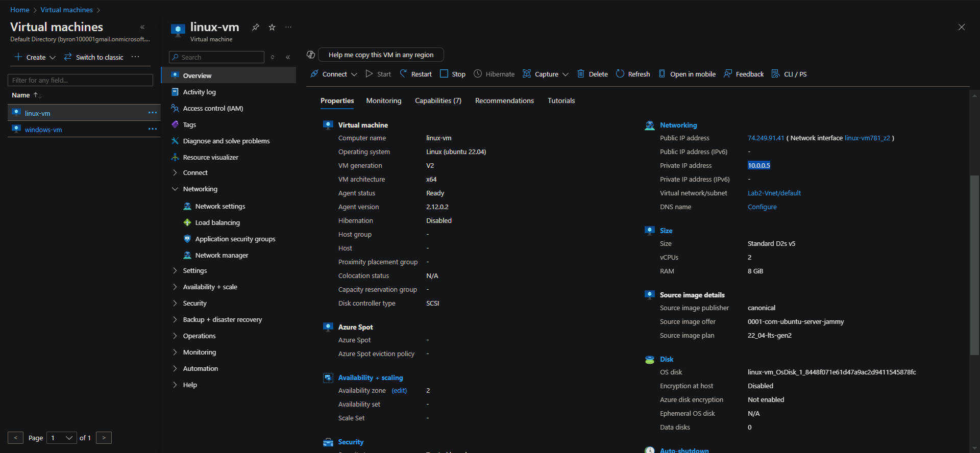
Task: Switch to the Tutorials tab
Action: 561,100
